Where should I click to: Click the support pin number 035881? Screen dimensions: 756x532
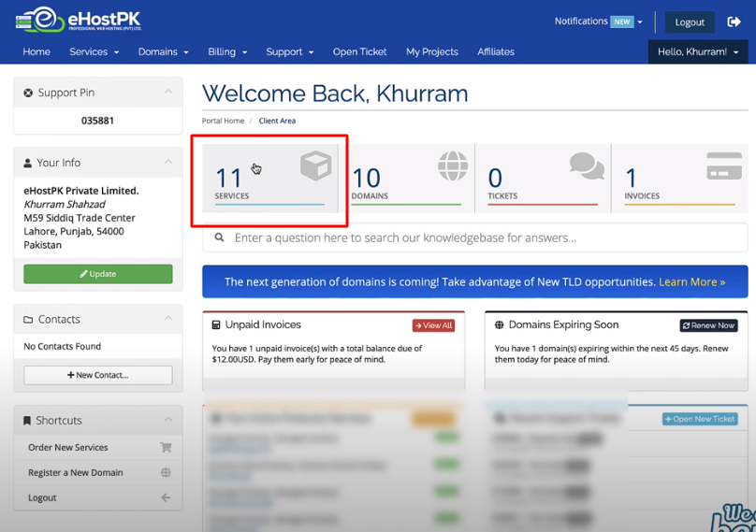97,121
